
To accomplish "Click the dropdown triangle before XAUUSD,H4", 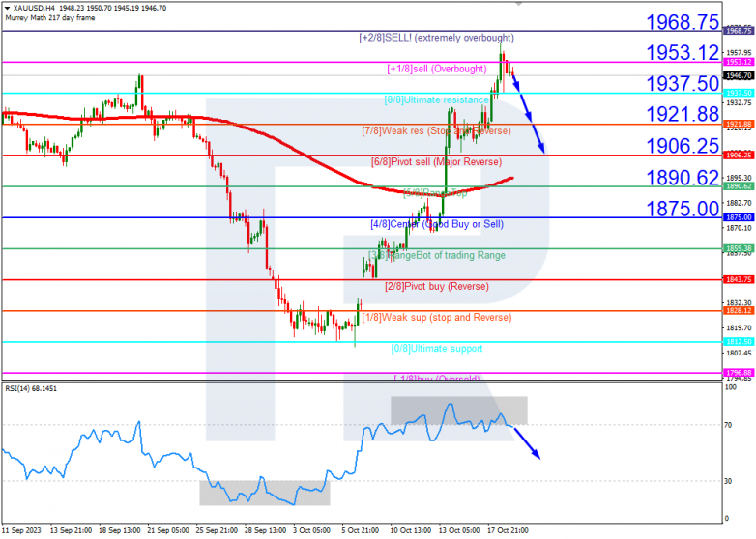I will tap(8, 8).
